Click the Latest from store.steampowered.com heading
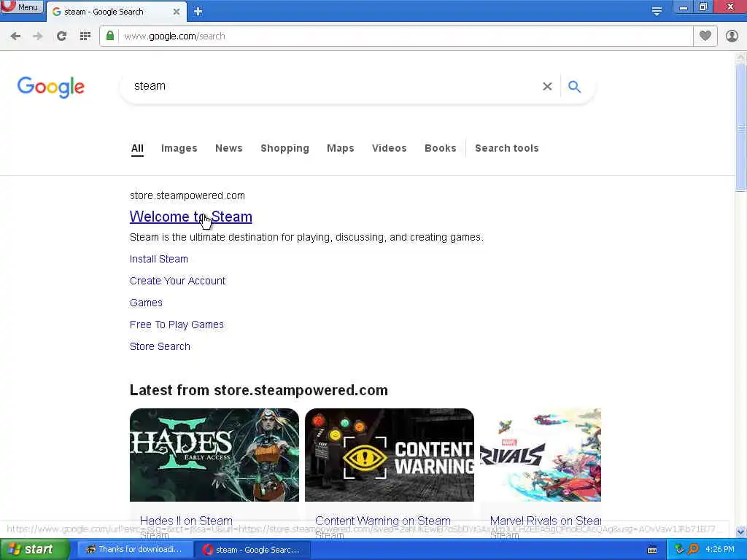747x560 pixels. 259,390
